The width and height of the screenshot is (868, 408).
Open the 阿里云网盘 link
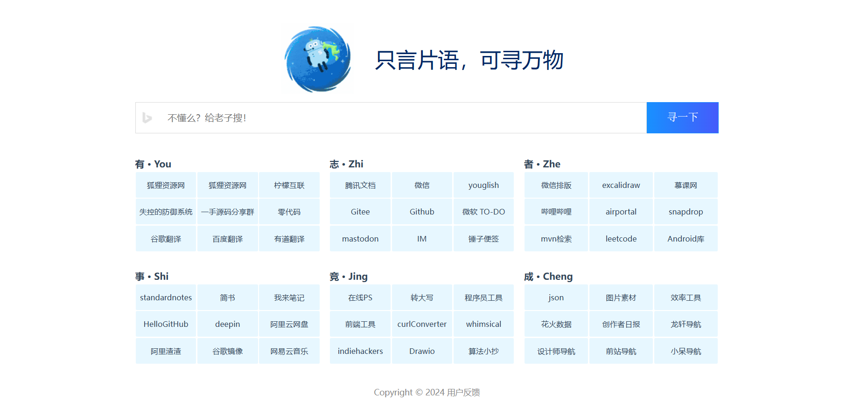tap(289, 324)
